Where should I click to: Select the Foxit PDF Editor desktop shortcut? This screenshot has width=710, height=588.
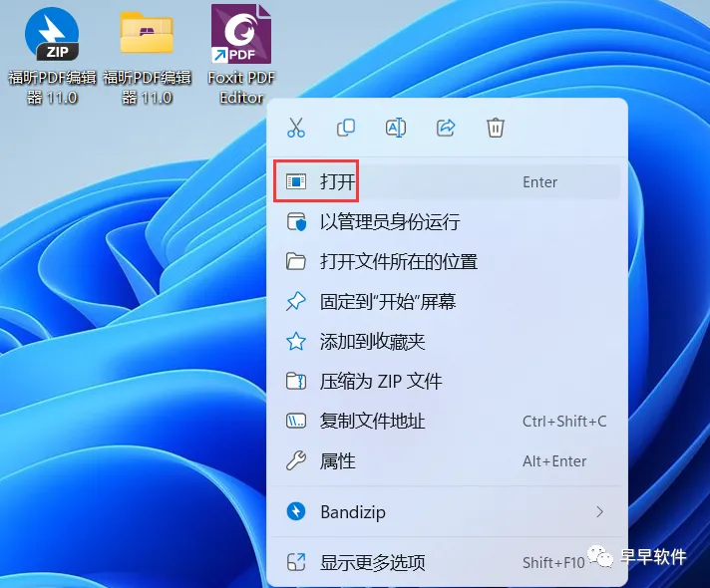(241, 55)
